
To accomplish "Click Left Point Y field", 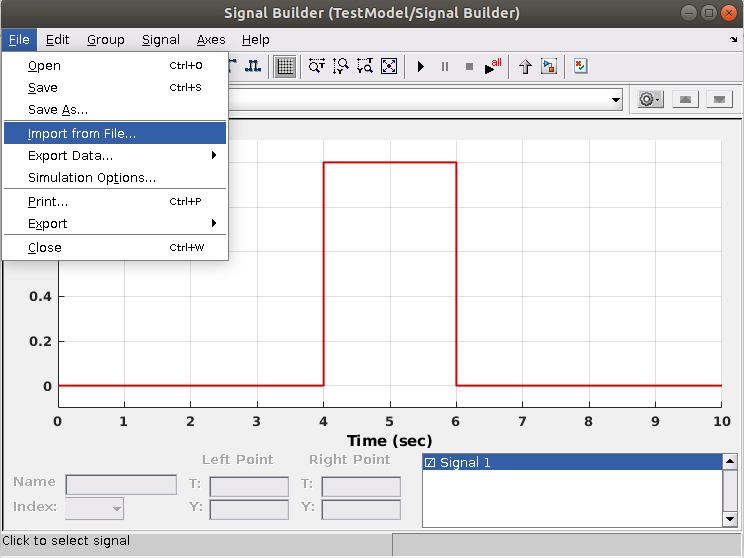I will [249, 510].
